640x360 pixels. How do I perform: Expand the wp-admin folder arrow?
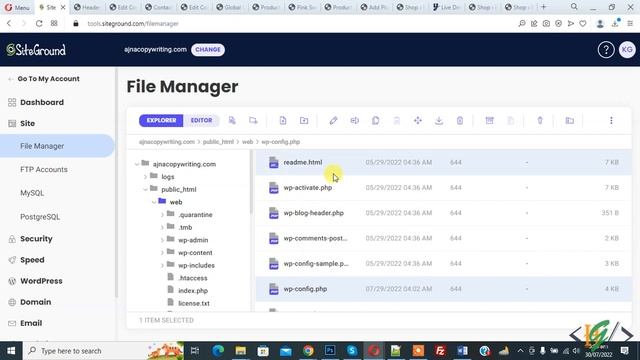[x=162, y=240]
